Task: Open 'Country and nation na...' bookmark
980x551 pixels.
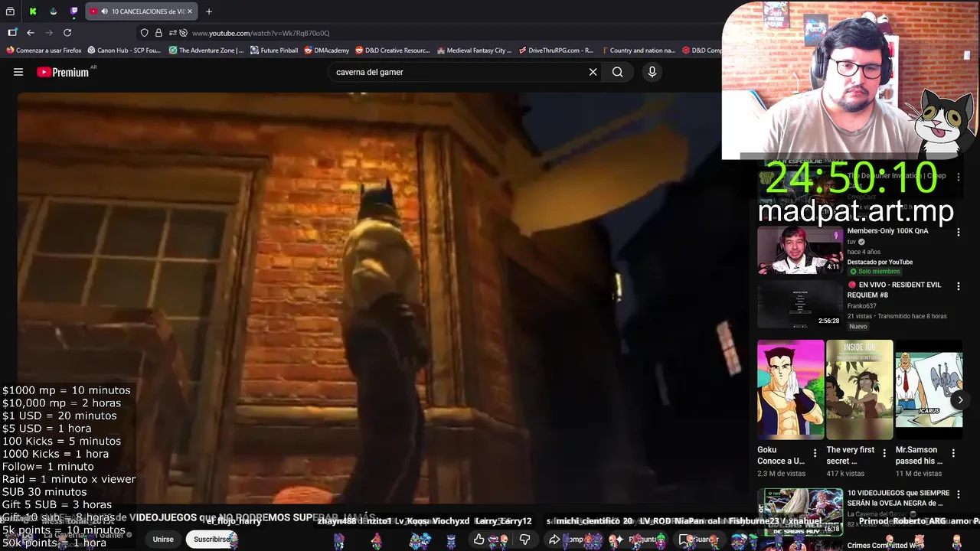Action: tap(638, 51)
